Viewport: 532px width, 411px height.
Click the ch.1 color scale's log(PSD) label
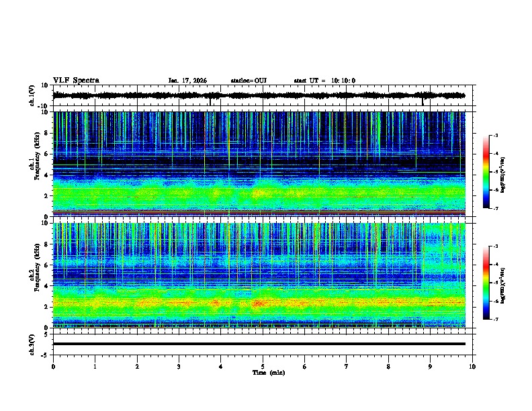(x=502, y=175)
